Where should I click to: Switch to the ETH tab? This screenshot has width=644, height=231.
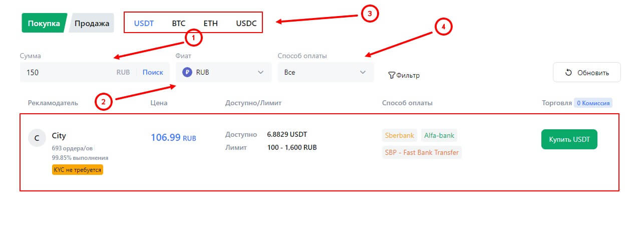coord(210,23)
